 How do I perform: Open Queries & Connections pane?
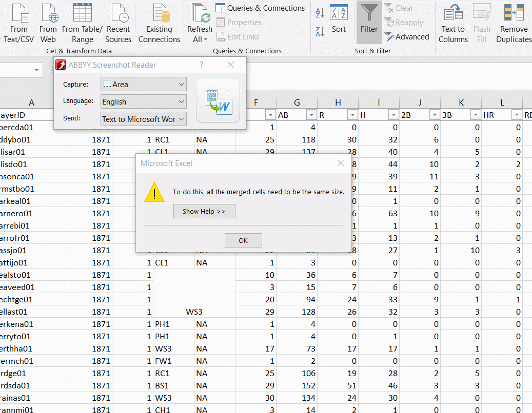coord(260,8)
